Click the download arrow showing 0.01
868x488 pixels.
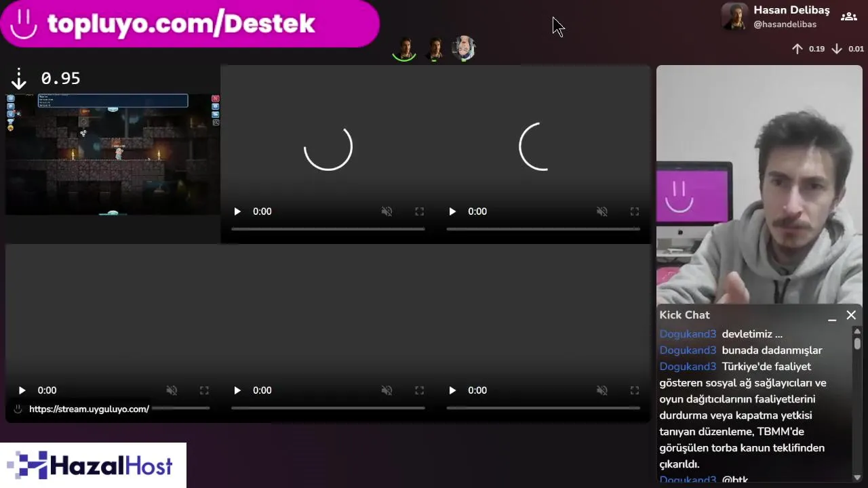coord(837,49)
